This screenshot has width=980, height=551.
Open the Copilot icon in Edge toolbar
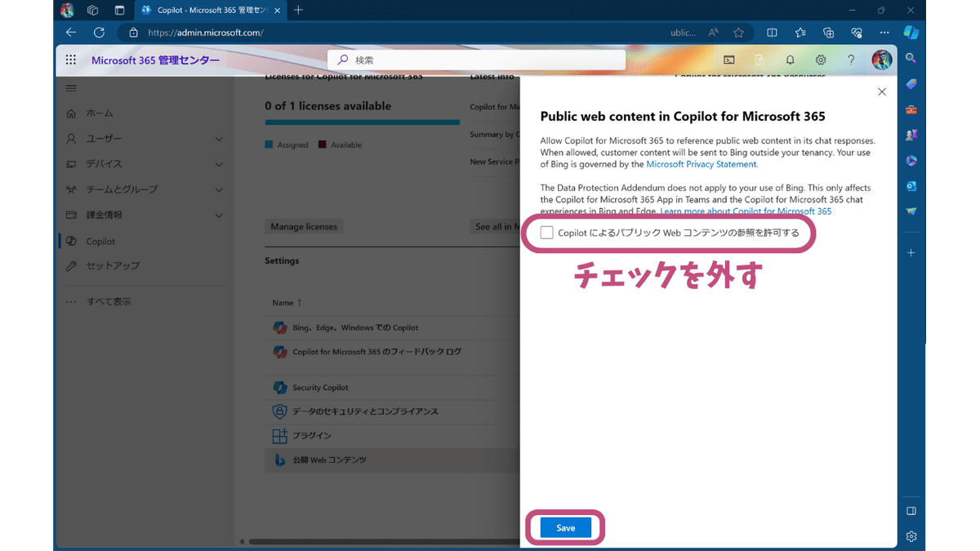pyautogui.click(x=911, y=33)
